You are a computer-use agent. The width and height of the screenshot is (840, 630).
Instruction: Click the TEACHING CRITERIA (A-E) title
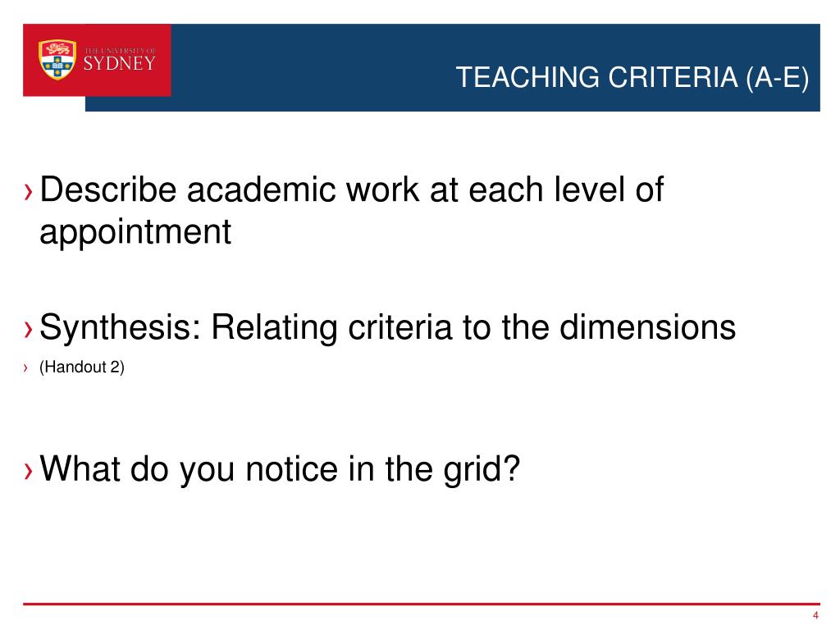click(632, 78)
